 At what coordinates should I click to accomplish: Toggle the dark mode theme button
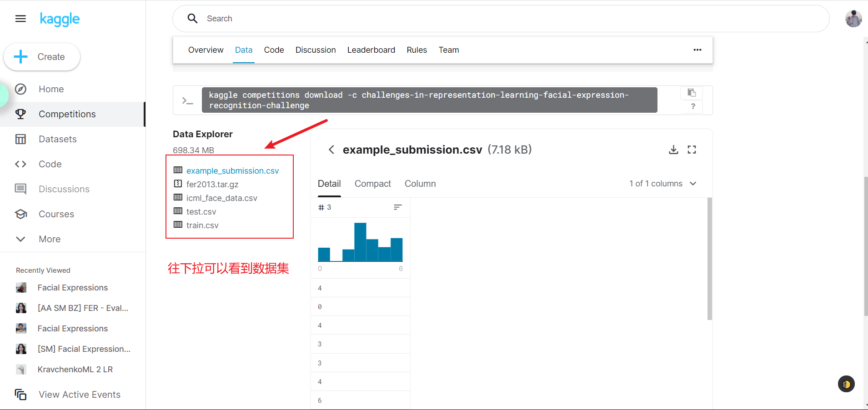[846, 384]
